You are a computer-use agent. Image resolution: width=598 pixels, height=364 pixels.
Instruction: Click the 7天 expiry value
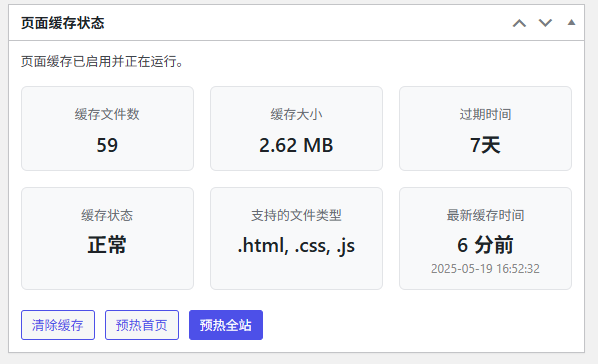485,145
